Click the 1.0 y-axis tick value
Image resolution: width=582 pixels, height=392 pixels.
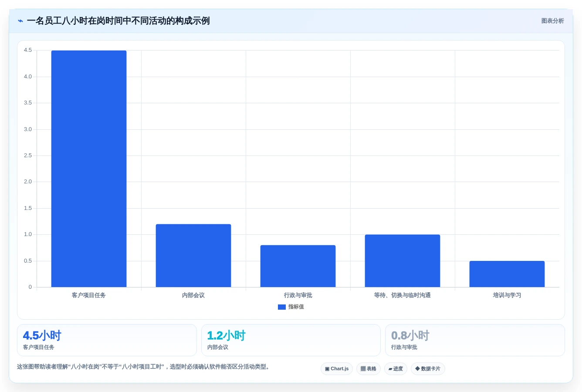[x=28, y=234]
